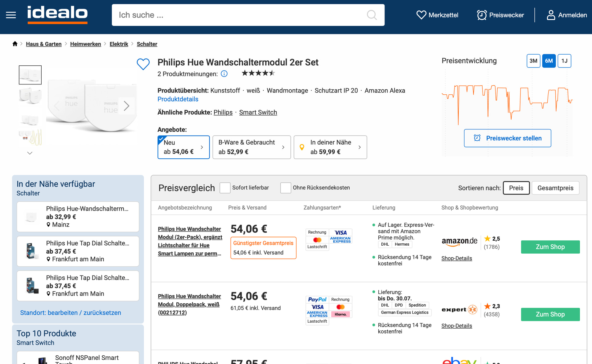
Task: Select second product thumbnail
Action: pos(30,96)
